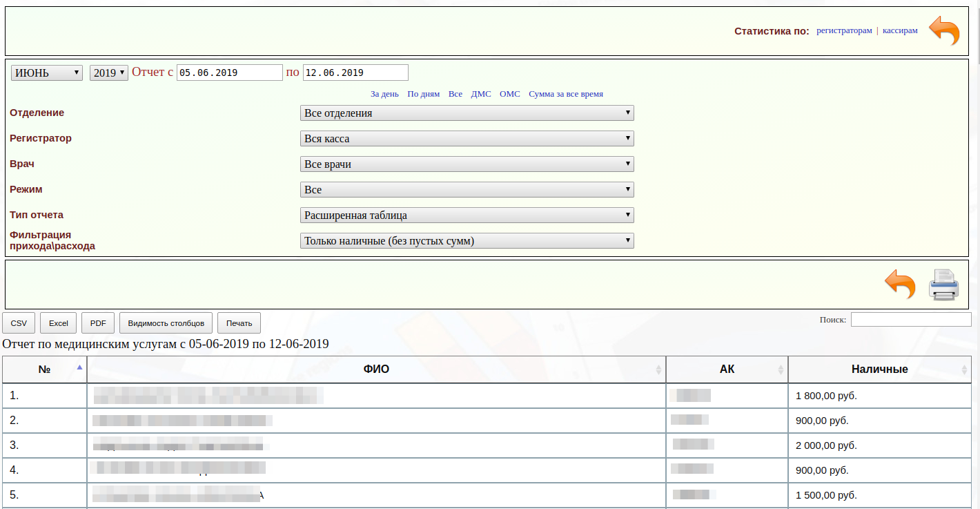The height and width of the screenshot is (509, 980).
Task: Open the month dropdown showing ИЮНЬ
Action: 47,73
